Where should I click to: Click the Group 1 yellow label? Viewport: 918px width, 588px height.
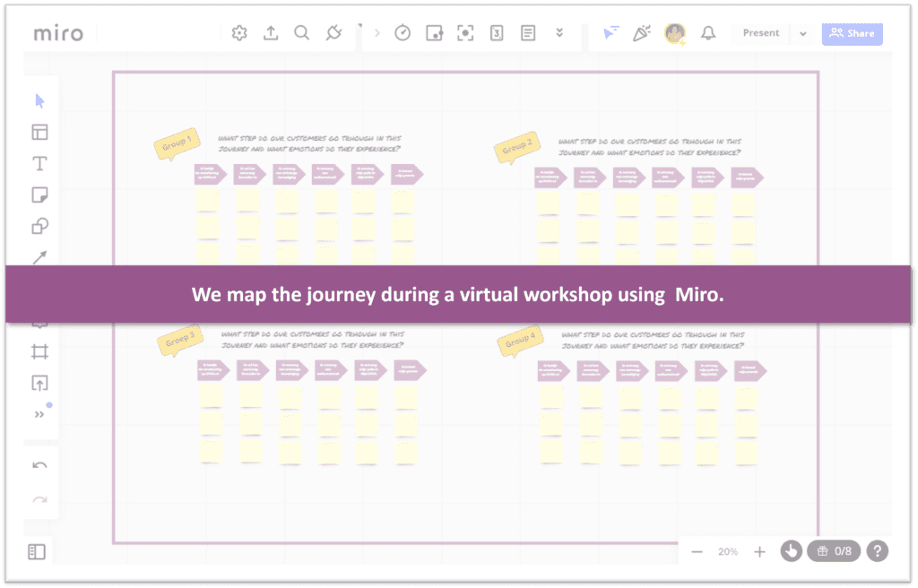(x=177, y=145)
